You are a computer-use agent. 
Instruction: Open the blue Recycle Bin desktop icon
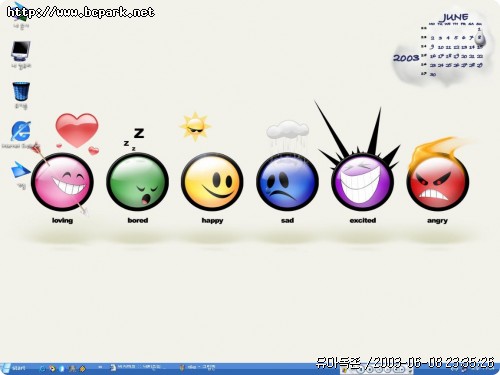(21, 91)
